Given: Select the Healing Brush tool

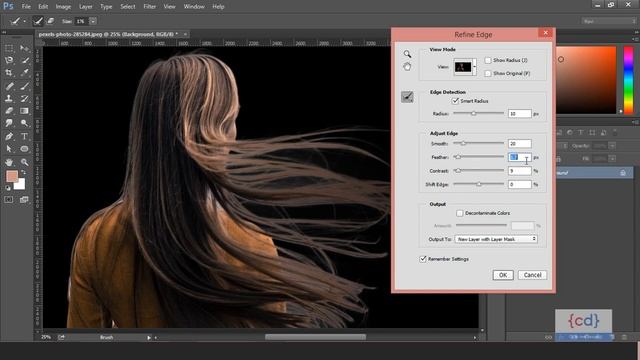Looking at the screenshot, I should (x=9, y=86).
